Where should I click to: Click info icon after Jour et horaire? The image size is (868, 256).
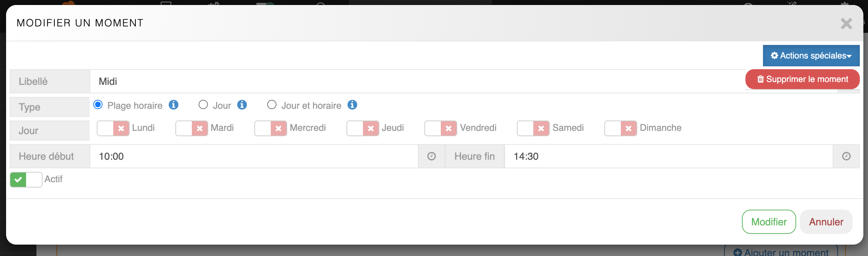pos(352,105)
